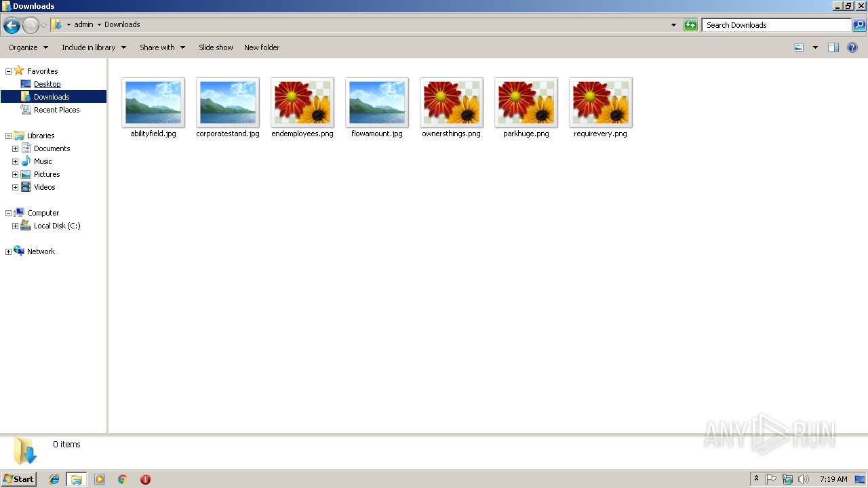Image resolution: width=868 pixels, height=488 pixels.
Task: Open recent pages dropdown arrow
Action: [x=44, y=26]
